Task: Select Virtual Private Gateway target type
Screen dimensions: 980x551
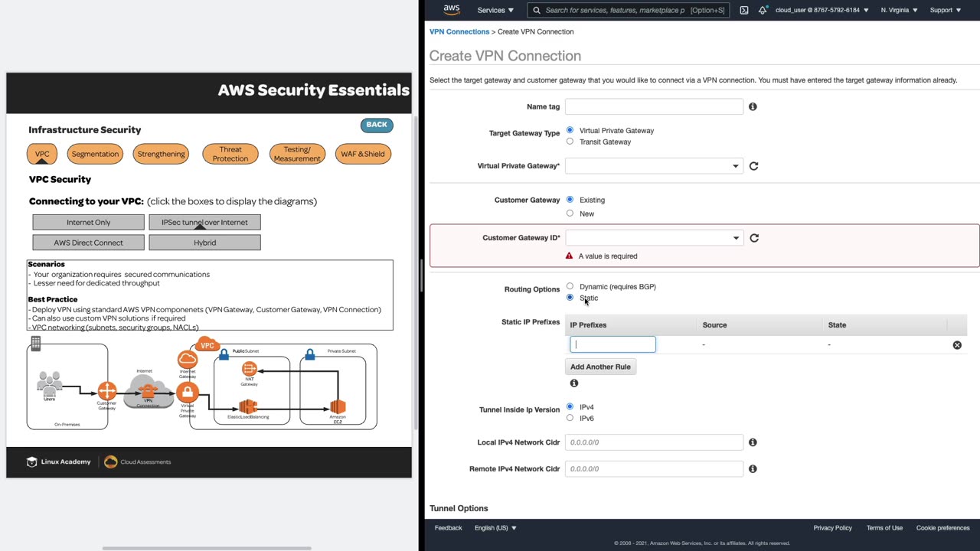Action: click(x=570, y=130)
